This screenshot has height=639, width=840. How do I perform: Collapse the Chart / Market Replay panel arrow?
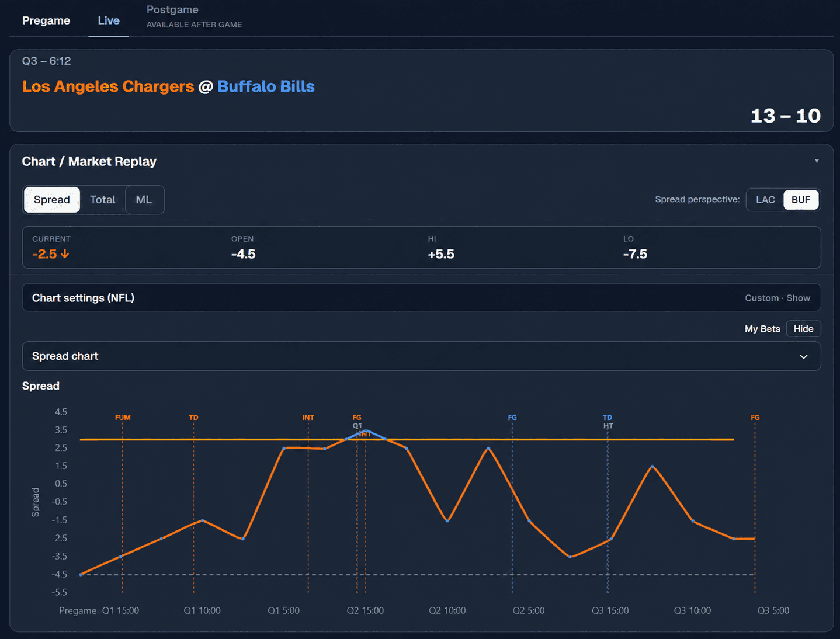point(817,161)
